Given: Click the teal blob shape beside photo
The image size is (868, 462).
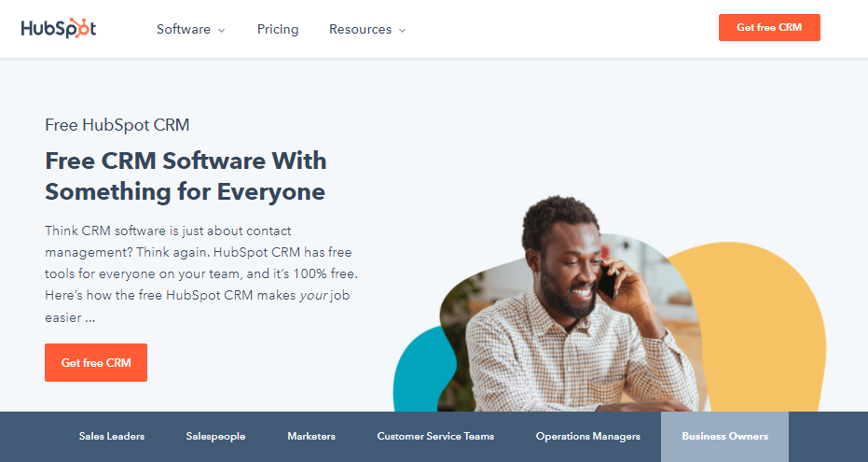Looking at the screenshot, I should (419, 371).
